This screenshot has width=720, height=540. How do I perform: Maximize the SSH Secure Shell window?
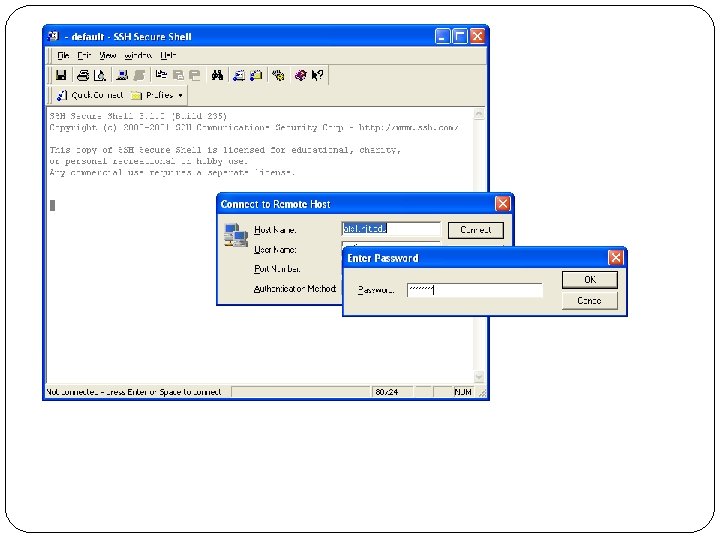(460, 36)
